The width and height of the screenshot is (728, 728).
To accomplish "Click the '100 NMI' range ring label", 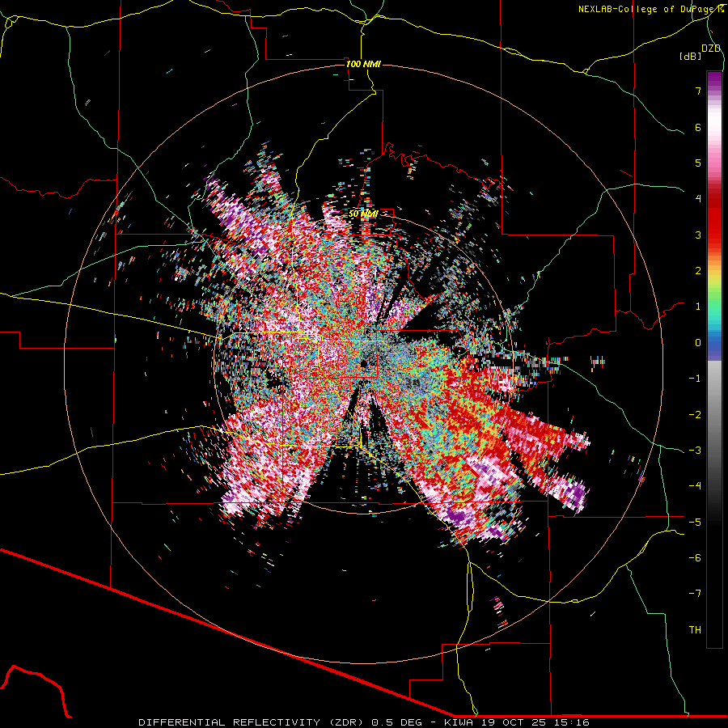I will [363, 64].
